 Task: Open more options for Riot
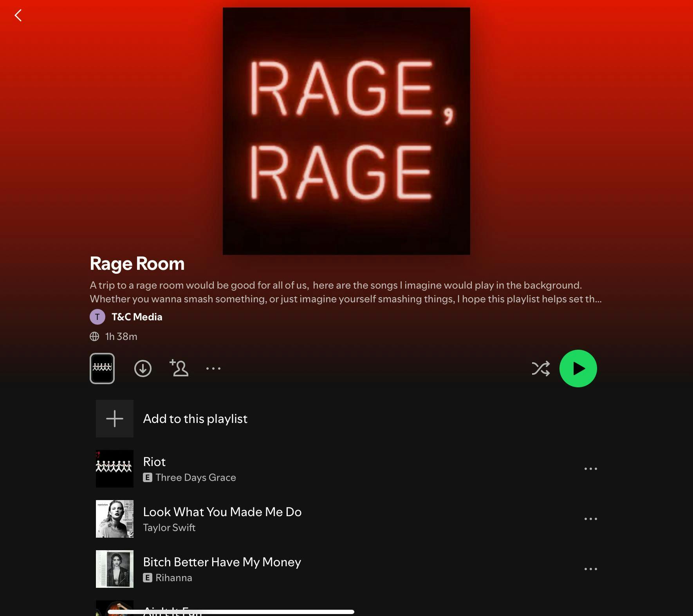click(x=590, y=469)
